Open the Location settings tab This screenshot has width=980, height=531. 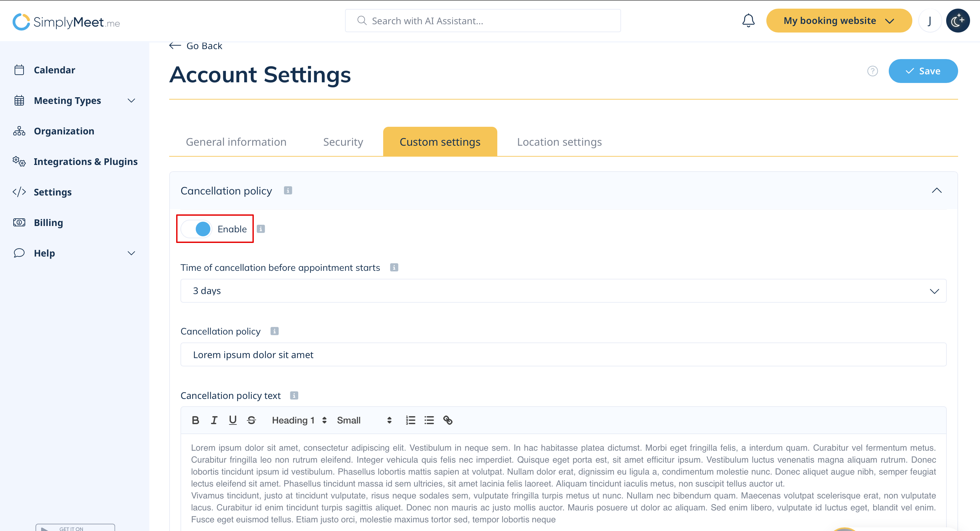click(x=559, y=142)
